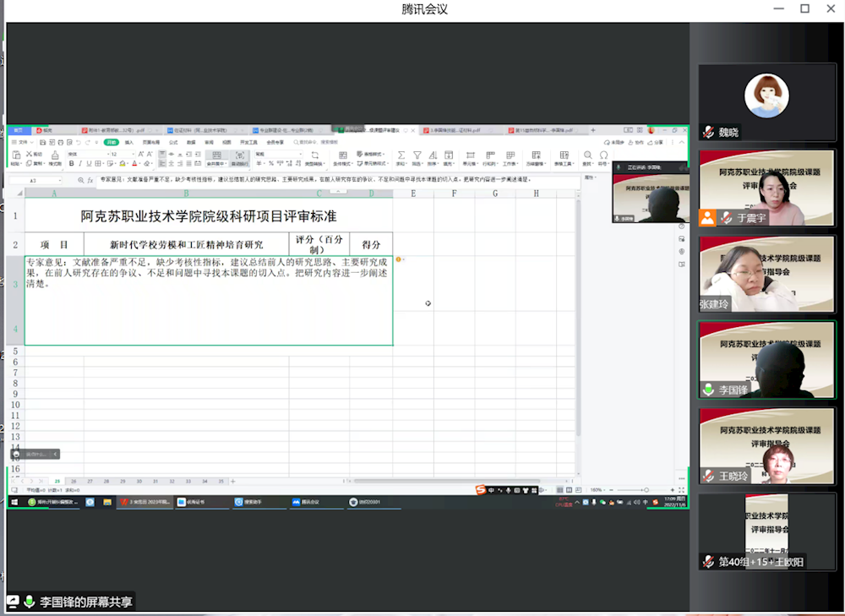Click the formula bar text field
Viewport: 845px width, 616px height.
339,180
